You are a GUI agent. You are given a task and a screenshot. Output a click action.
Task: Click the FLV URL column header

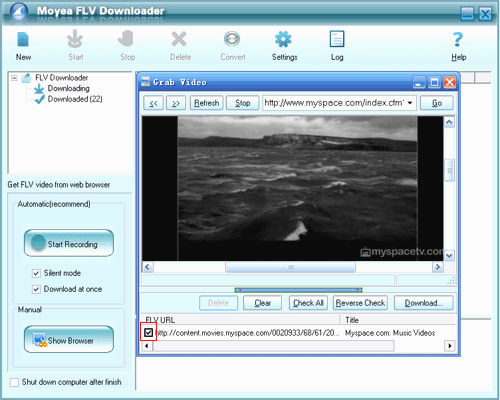241,320
